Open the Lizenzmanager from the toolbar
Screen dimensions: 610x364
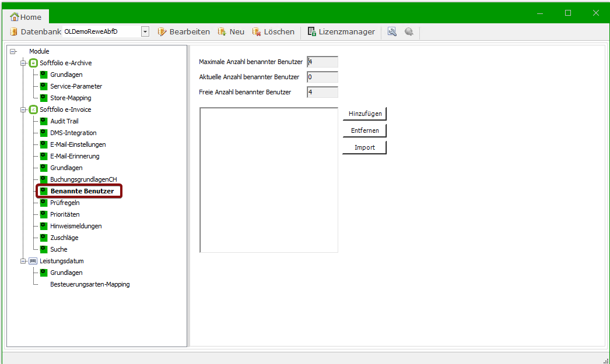[341, 31]
